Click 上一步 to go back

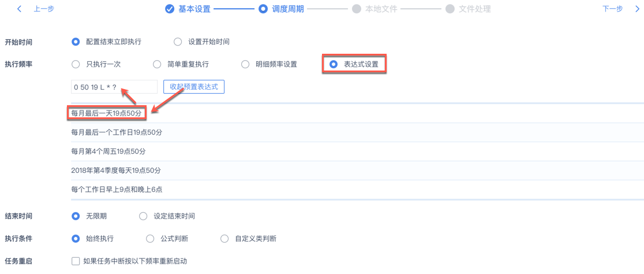click(44, 9)
